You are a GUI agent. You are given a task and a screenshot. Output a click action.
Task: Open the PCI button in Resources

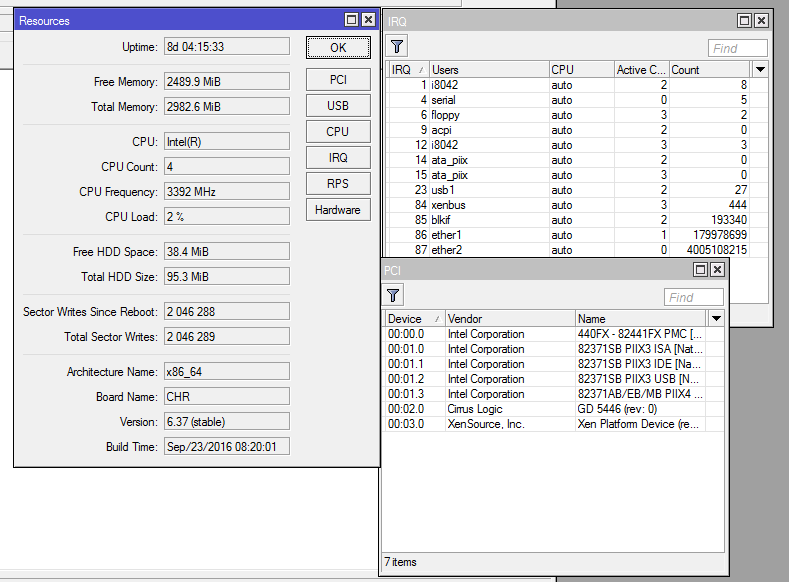[338, 79]
